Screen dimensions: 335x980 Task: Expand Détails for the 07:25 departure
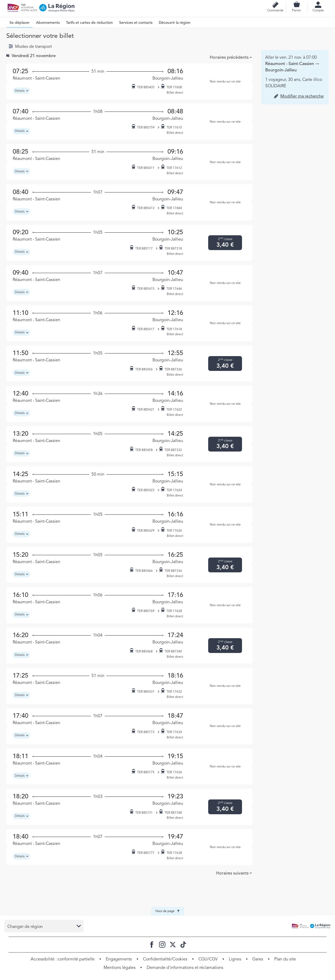[x=21, y=90]
